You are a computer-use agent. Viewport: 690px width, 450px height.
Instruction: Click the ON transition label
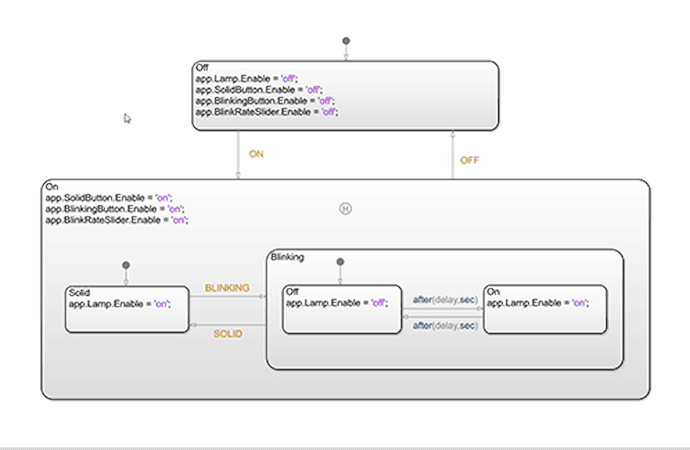tap(257, 155)
